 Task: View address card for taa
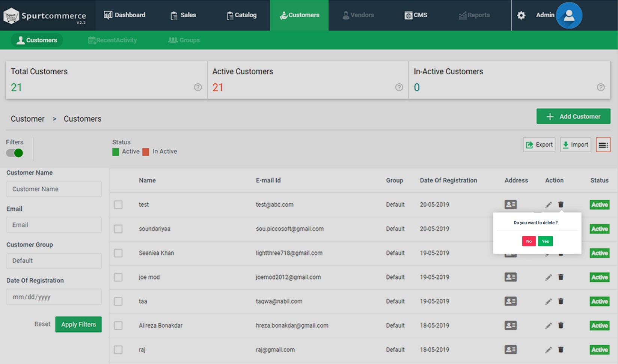[x=511, y=301]
